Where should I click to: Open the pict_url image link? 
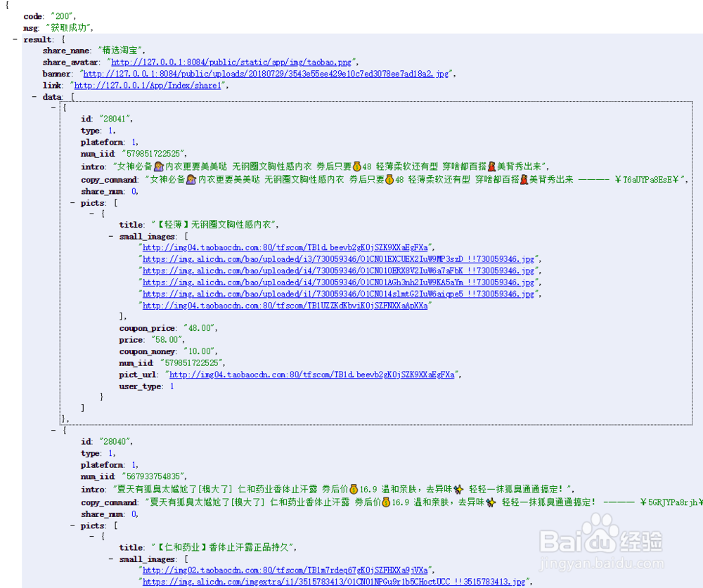coord(312,374)
